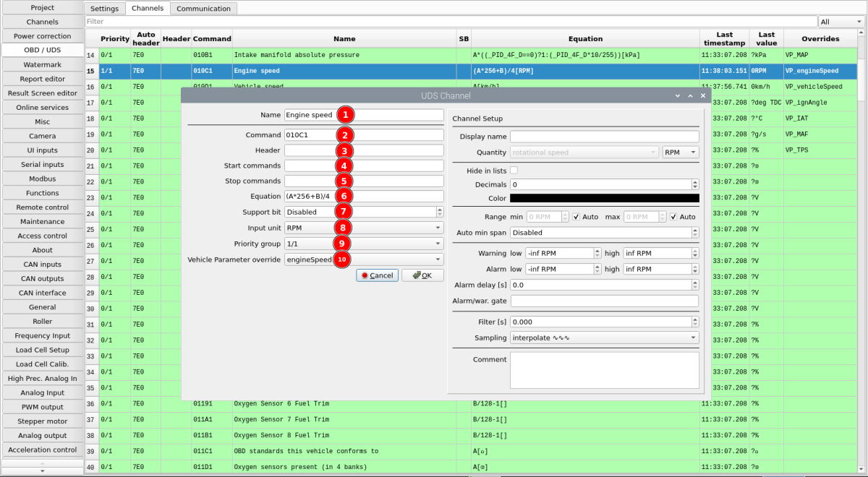
Task: Enable the Hide in lists checkbox
Action: point(514,170)
